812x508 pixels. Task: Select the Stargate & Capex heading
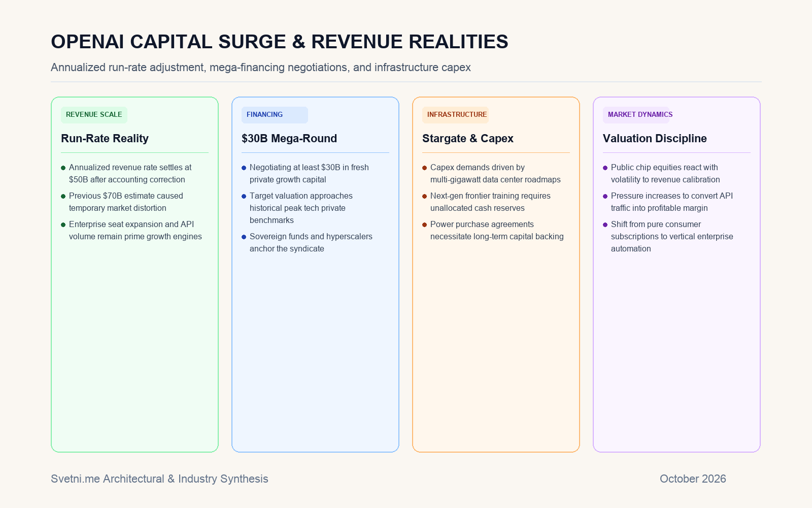[468, 138]
